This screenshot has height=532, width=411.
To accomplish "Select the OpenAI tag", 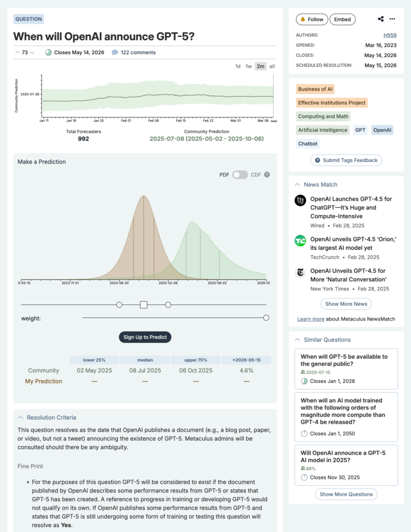I will [382, 130].
